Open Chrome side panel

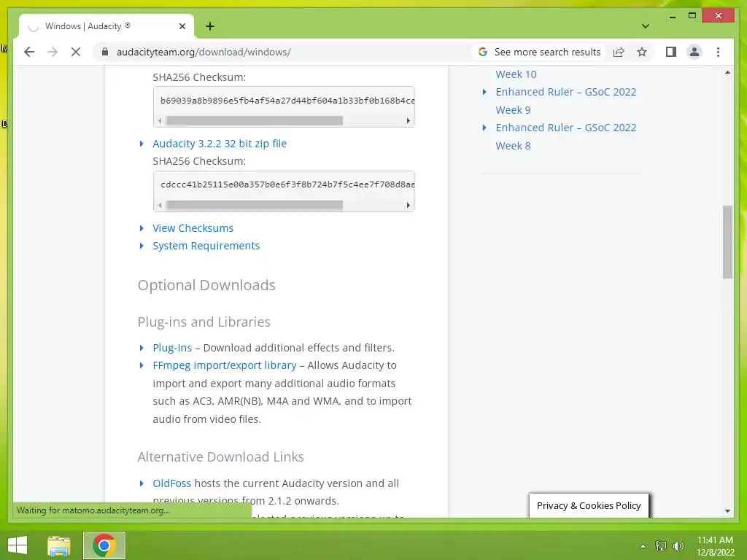point(671,52)
